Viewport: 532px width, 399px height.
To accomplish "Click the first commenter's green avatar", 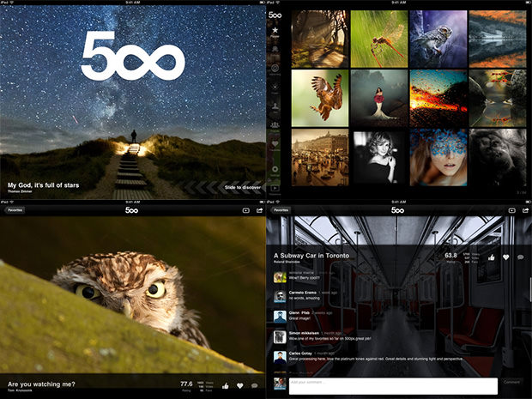I will pyautogui.click(x=280, y=276).
